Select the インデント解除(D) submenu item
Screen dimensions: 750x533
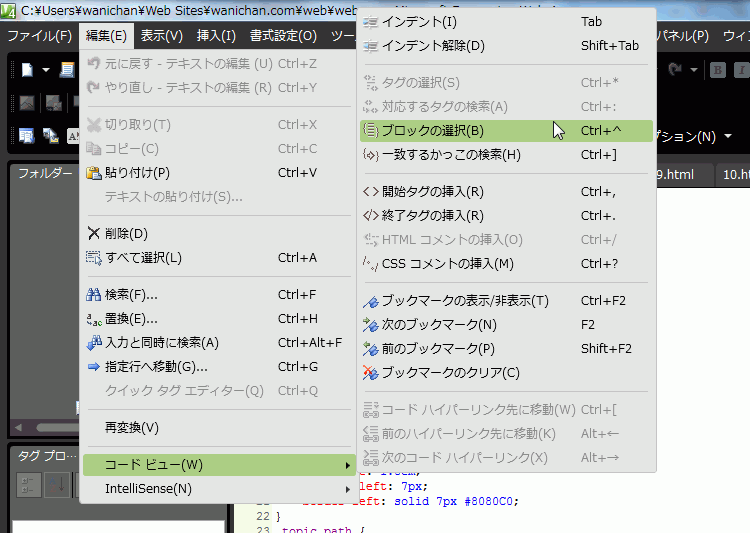506,46
